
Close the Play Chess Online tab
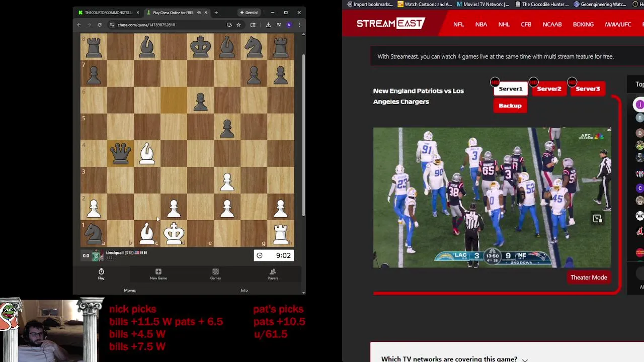205,13
